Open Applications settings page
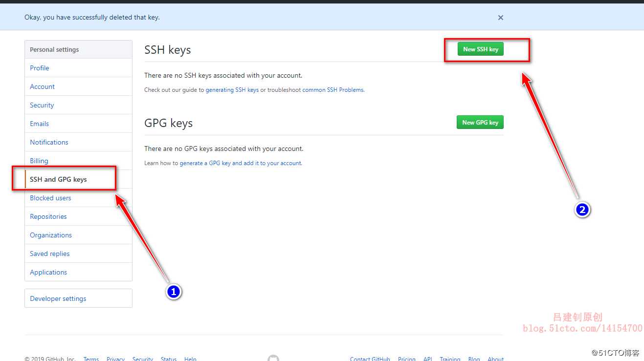Image resolution: width=644 pixels, height=361 pixels. 78,272
